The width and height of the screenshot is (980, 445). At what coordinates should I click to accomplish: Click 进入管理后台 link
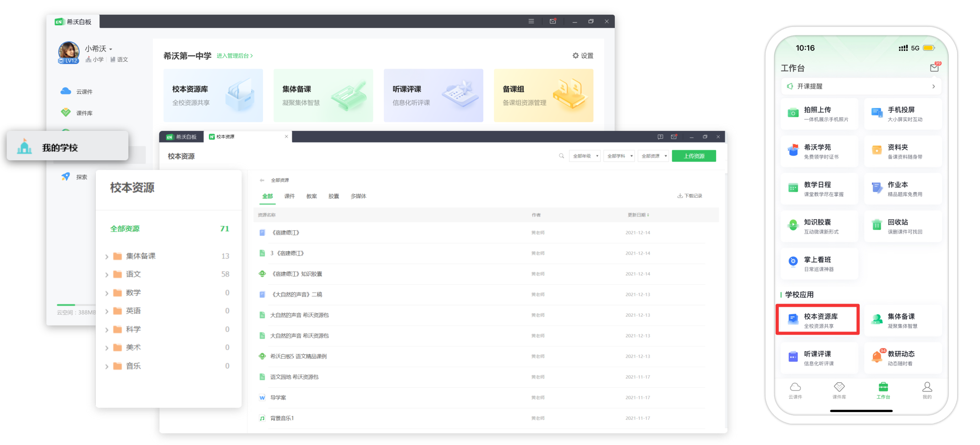click(x=235, y=56)
